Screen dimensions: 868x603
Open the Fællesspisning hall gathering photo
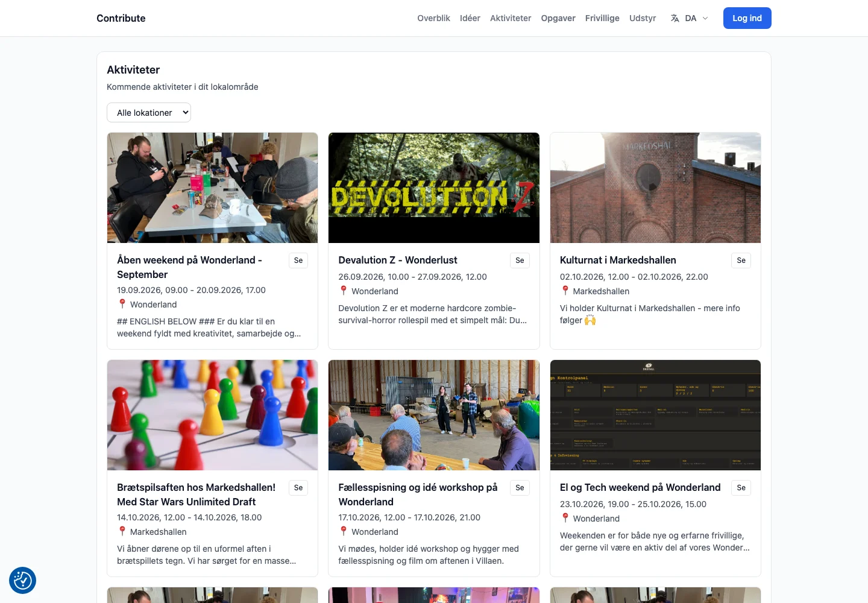tap(434, 415)
